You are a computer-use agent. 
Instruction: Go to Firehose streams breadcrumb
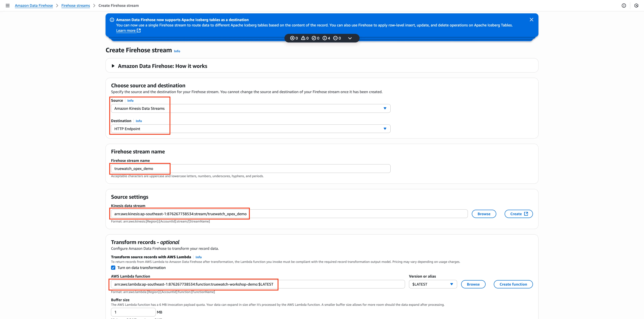point(75,6)
